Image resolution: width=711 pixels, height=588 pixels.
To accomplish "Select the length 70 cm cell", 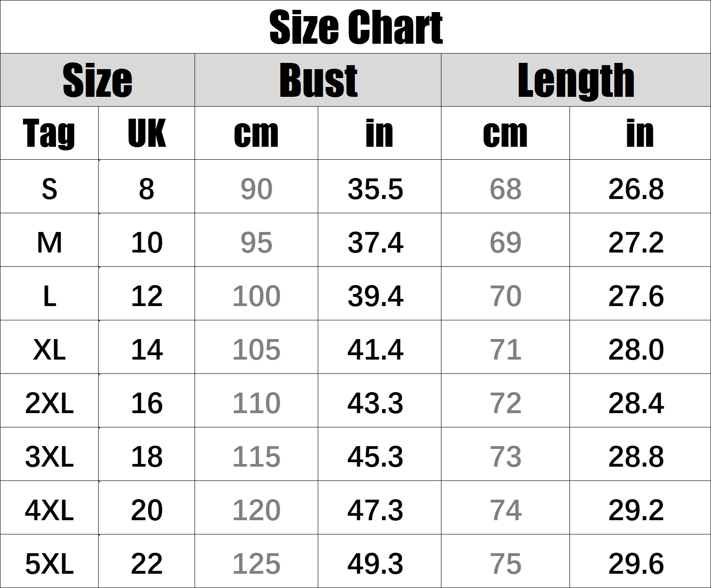I will coord(505,296).
